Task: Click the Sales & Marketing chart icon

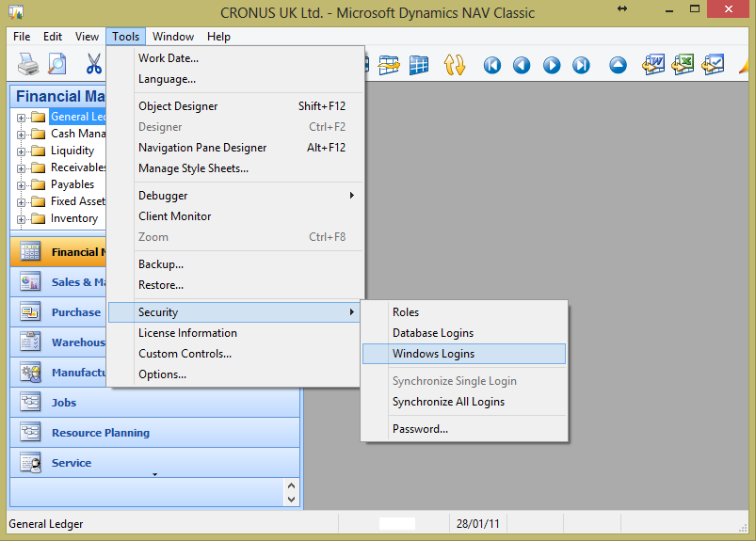Action: coord(30,282)
